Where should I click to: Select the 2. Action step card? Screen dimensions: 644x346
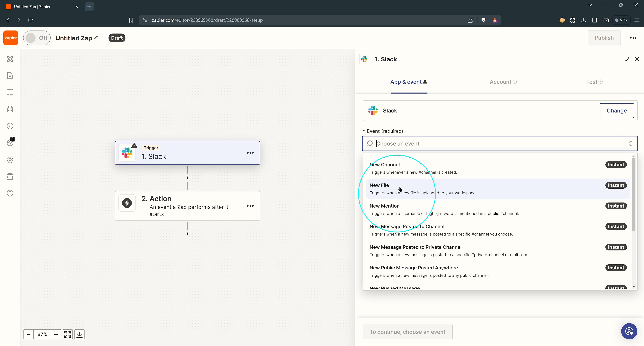click(187, 206)
